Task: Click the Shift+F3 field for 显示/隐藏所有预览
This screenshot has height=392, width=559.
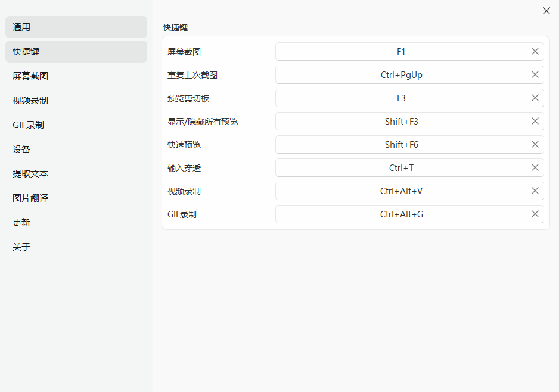Action: tap(401, 121)
